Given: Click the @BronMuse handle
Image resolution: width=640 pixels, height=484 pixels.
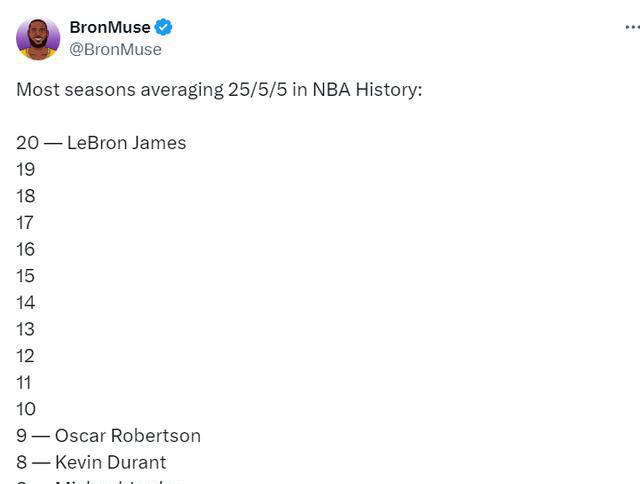Looking at the screenshot, I should pos(115,49).
